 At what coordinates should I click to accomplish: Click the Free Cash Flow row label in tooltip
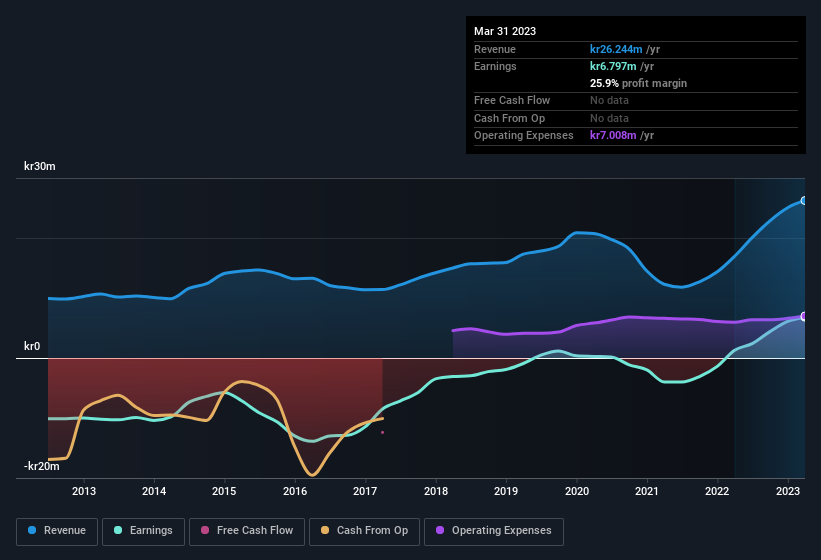tap(512, 100)
